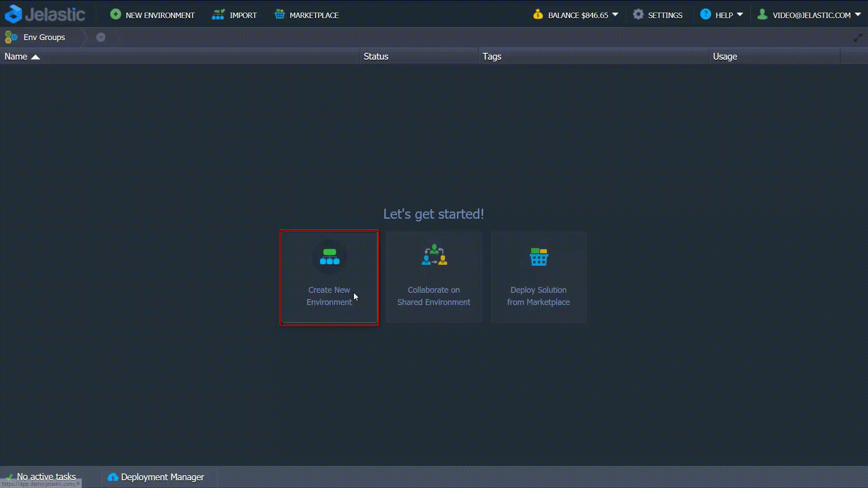Viewport: 868px width, 488px height.
Task: Open Import from the top toolbar
Action: click(234, 15)
